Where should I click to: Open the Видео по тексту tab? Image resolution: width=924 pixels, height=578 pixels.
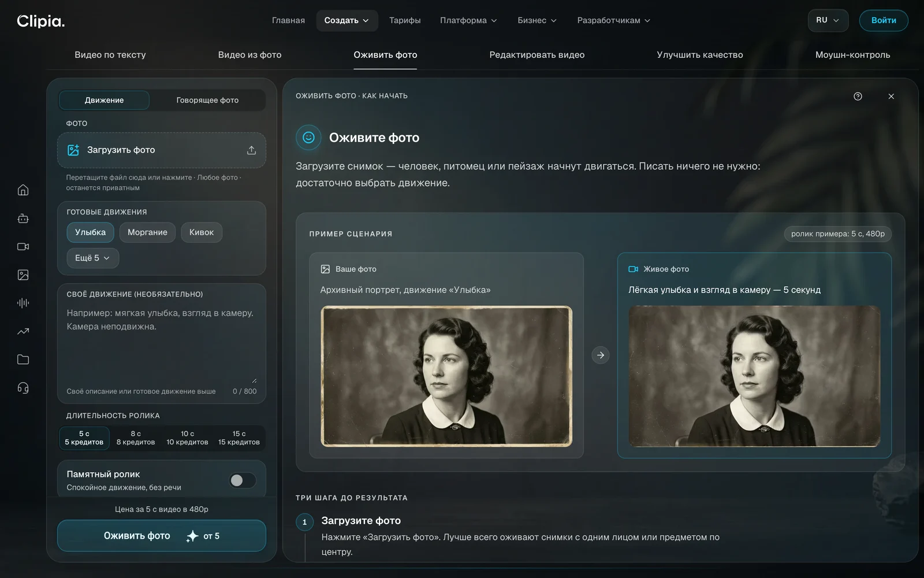[110, 55]
